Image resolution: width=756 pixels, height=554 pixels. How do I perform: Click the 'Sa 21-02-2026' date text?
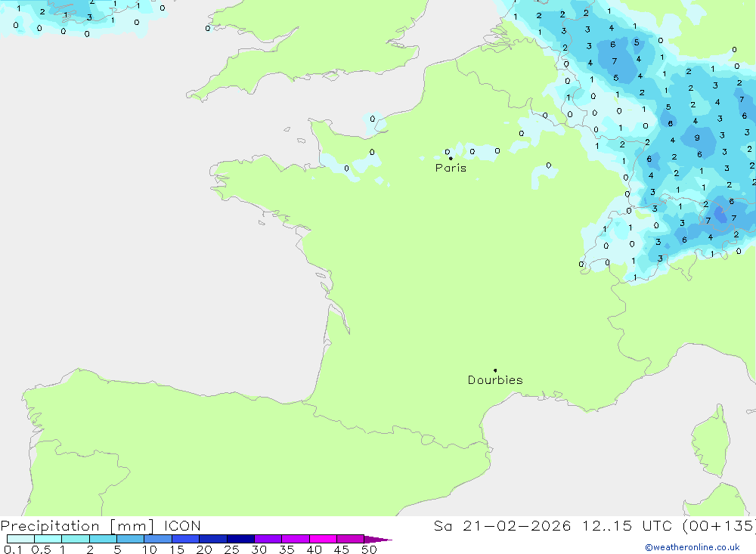point(502,525)
